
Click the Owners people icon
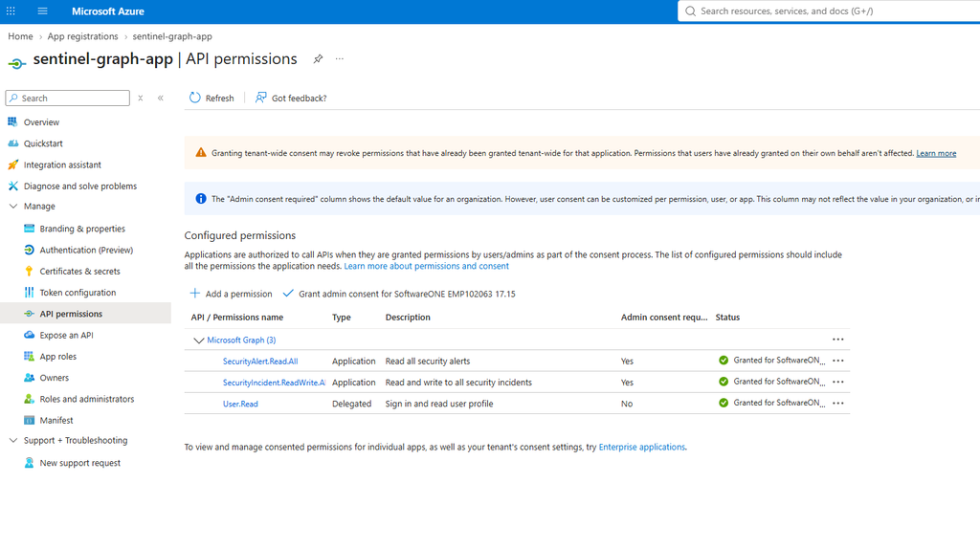29,377
